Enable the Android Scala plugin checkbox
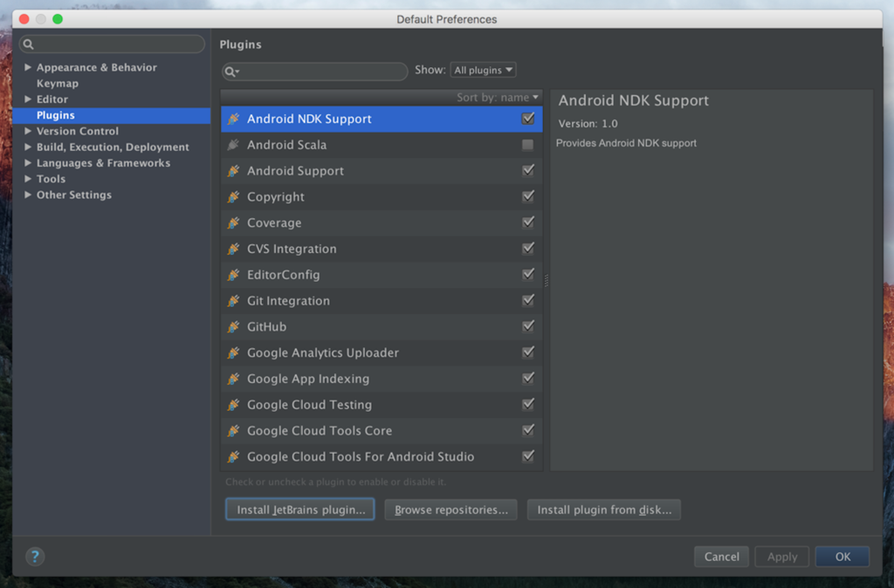This screenshot has width=894, height=588. point(528,145)
